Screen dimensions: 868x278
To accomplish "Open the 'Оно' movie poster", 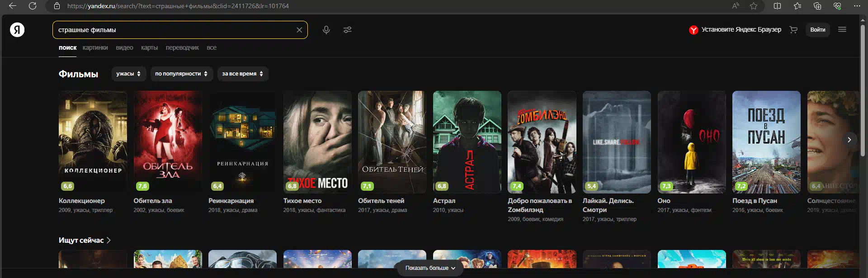I will (x=692, y=142).
